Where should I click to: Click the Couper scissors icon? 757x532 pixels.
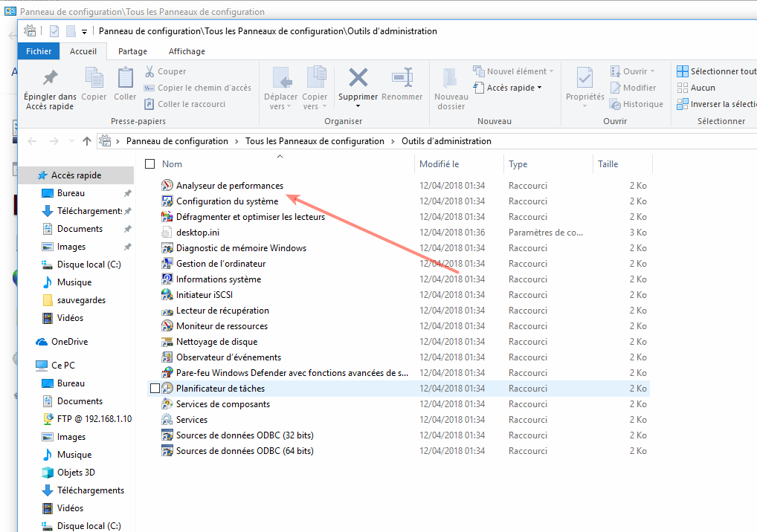point(149,71)
